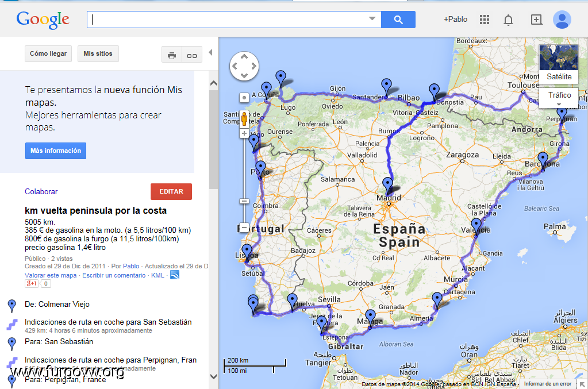
Task: Open the Colaborar link
Action: click(x=41, y=191)
